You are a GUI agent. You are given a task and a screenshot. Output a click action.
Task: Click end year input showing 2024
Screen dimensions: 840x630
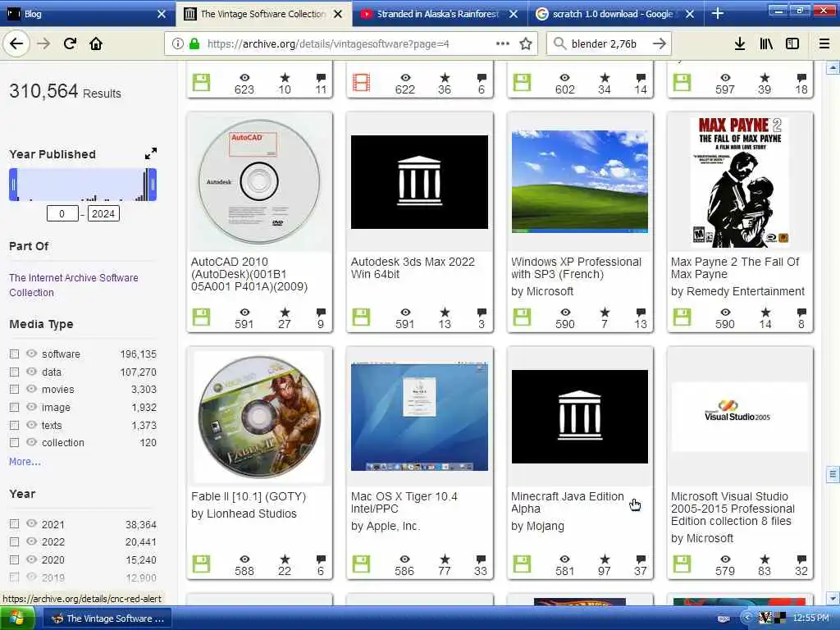pos(103,214)
